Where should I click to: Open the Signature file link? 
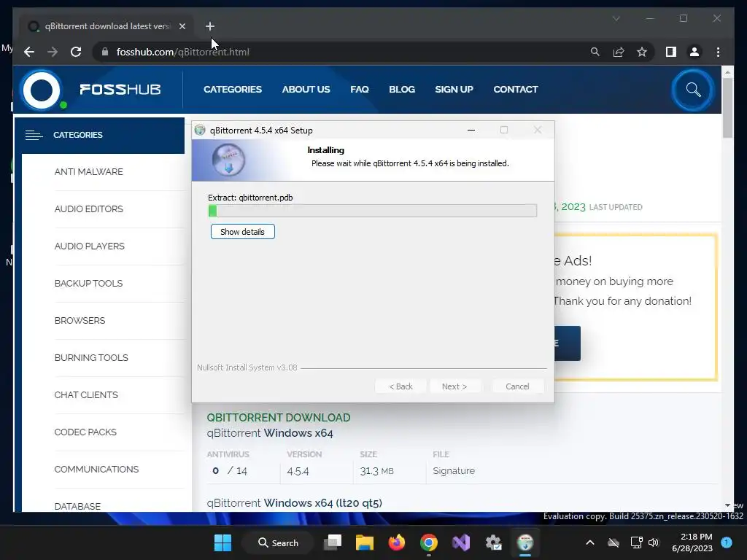454,470
